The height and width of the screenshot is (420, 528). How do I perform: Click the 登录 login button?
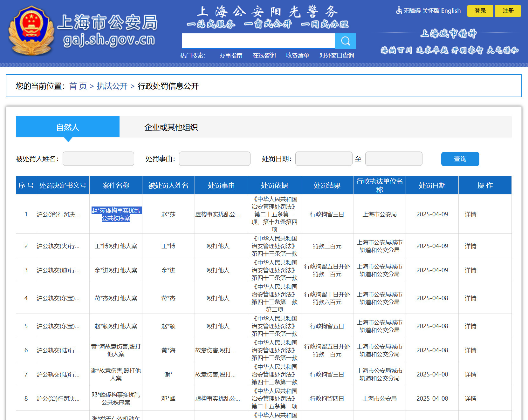480,11
